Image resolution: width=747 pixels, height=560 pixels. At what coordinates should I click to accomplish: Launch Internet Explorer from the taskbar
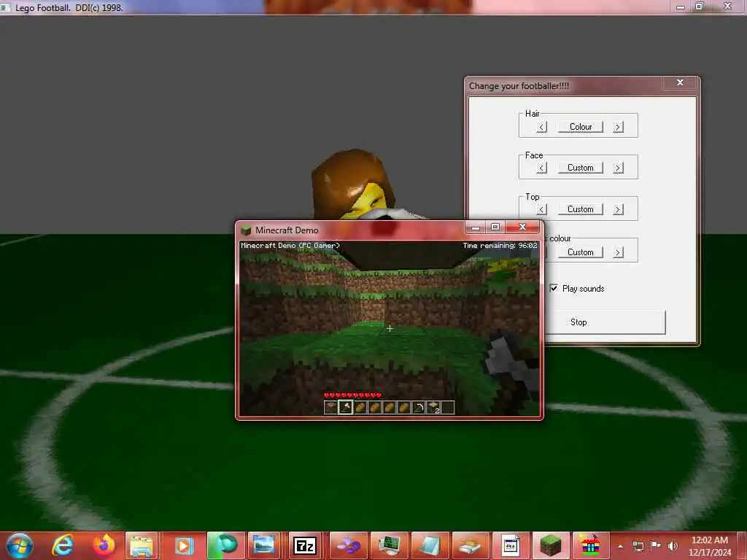tap(63, 545)
